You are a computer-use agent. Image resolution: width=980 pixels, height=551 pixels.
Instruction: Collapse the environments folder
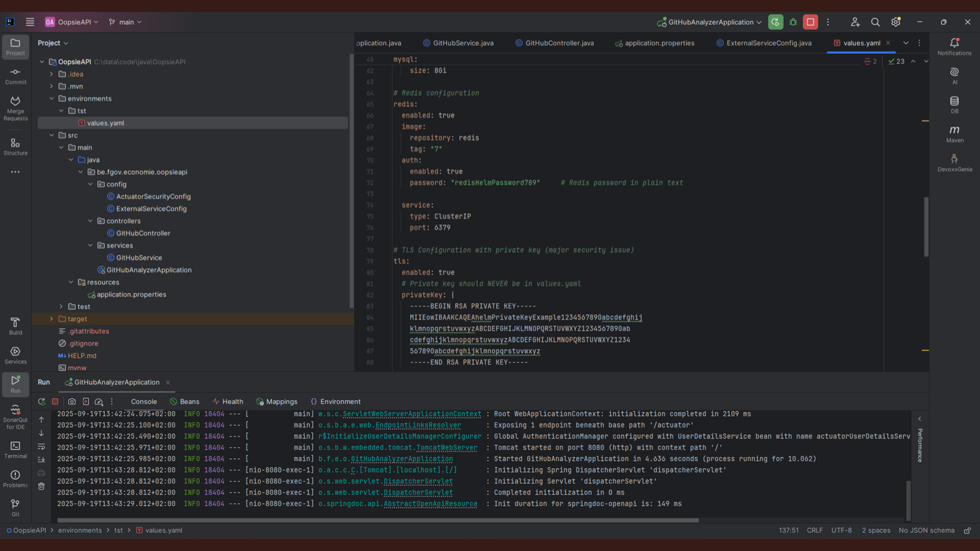tap(52, 99)
